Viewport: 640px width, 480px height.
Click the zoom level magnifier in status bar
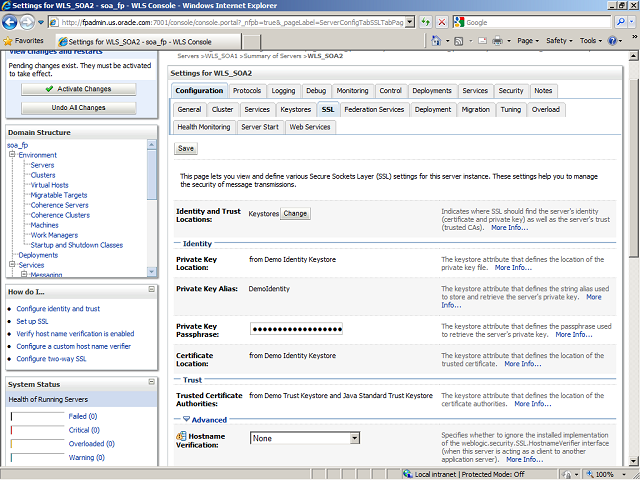tap(592, 474)
